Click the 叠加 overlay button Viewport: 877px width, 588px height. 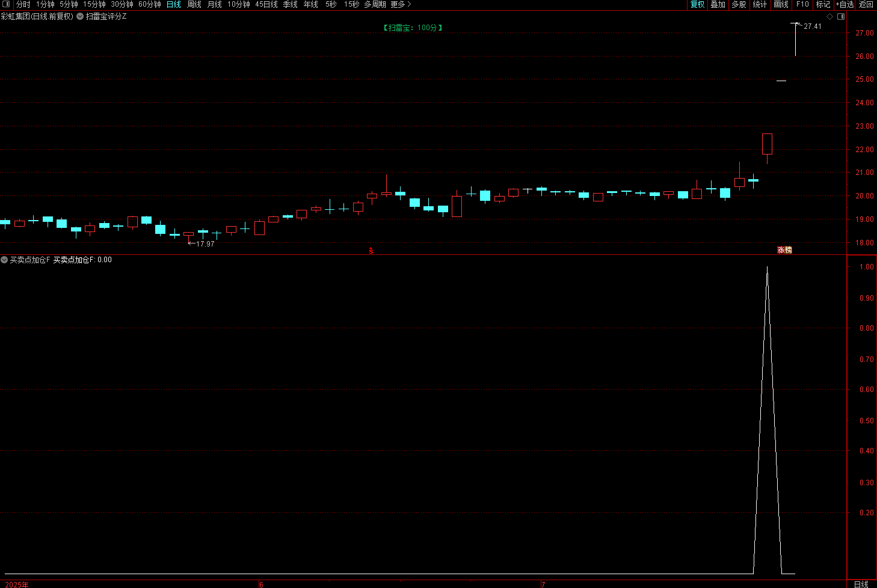718,4
